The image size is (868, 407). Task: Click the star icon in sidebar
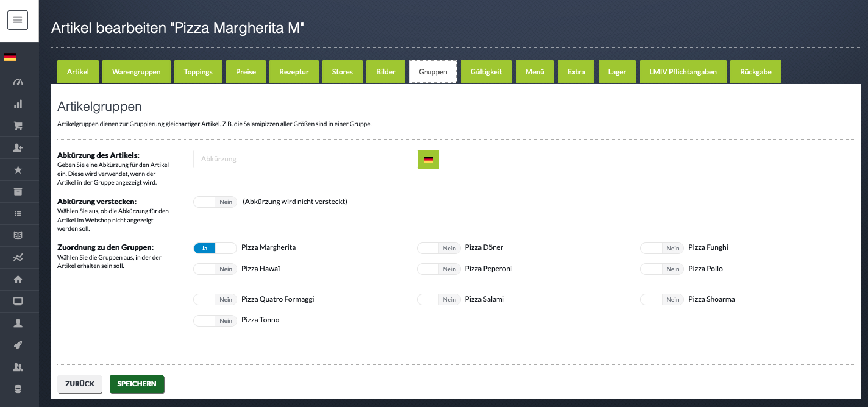[x=18, y=170]
